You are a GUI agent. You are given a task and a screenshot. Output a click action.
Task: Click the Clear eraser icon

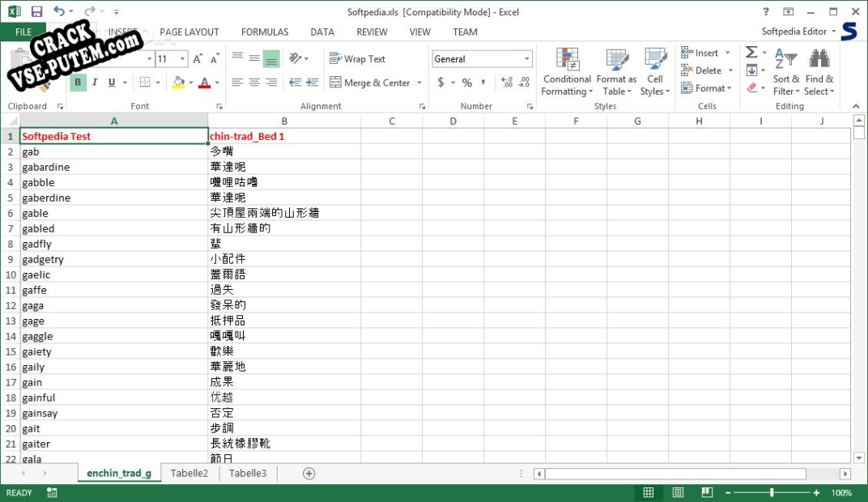pos(751,88)
